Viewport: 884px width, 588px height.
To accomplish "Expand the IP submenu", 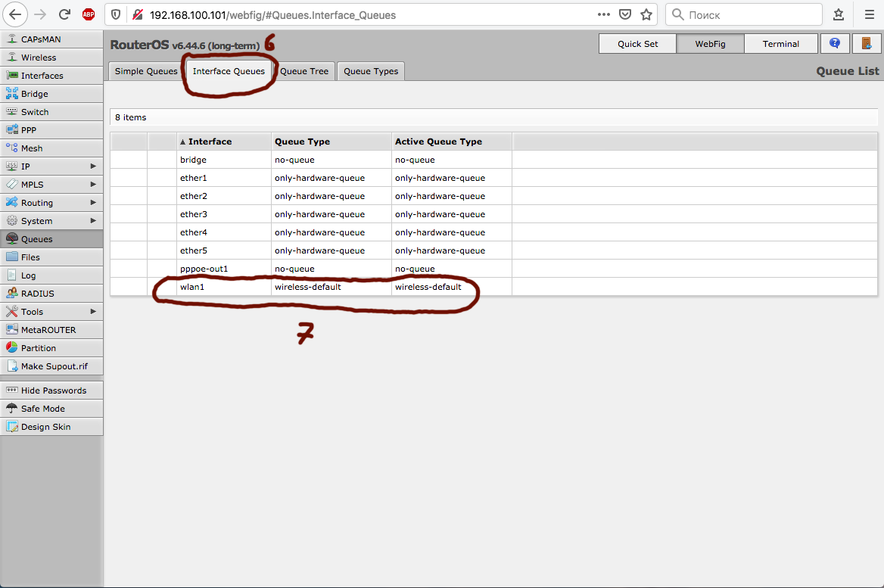I will tap(93, 166).
